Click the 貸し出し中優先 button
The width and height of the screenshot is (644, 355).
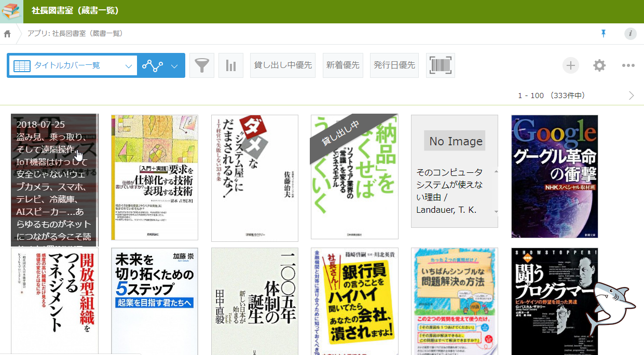pyautogui.click(x=283, y=65)
